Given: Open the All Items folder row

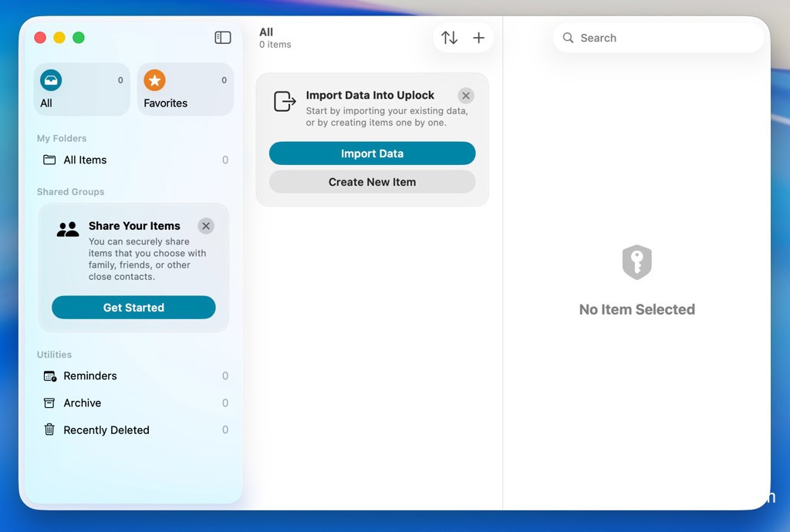Looking at the screenshot, I should tap(135, 160).
